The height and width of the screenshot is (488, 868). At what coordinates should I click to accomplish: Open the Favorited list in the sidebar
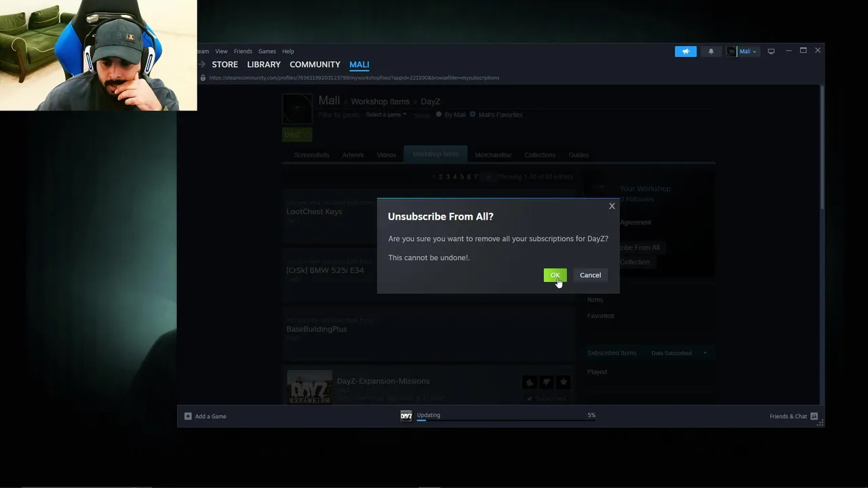(x=600, y=316)
